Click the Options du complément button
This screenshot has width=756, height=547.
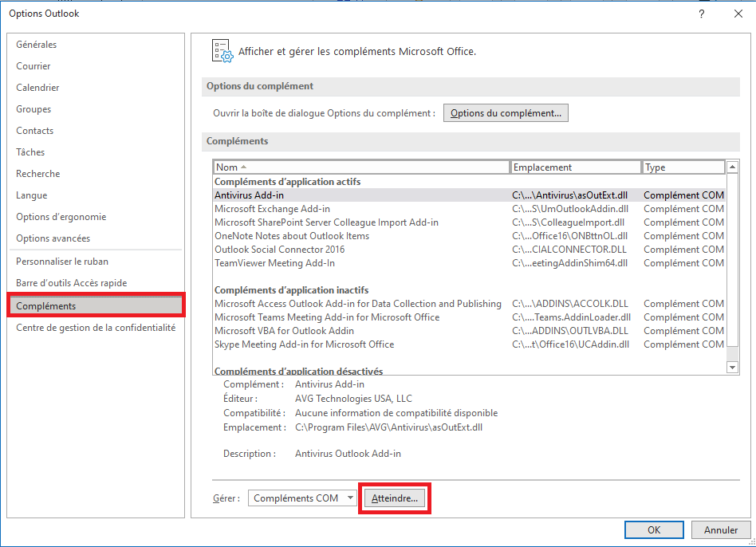[x=506, y=112]
